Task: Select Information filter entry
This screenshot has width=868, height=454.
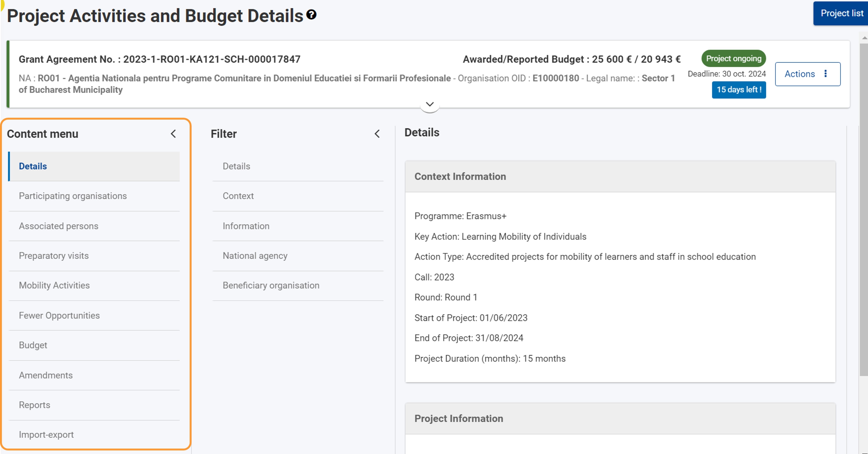Action: point(298,226)
